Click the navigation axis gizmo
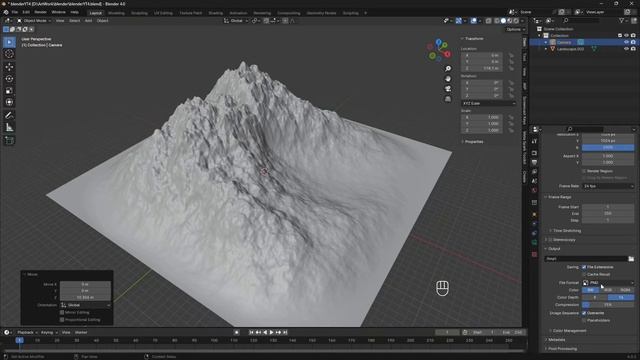640x360 pixels. (x=439, y=50)
